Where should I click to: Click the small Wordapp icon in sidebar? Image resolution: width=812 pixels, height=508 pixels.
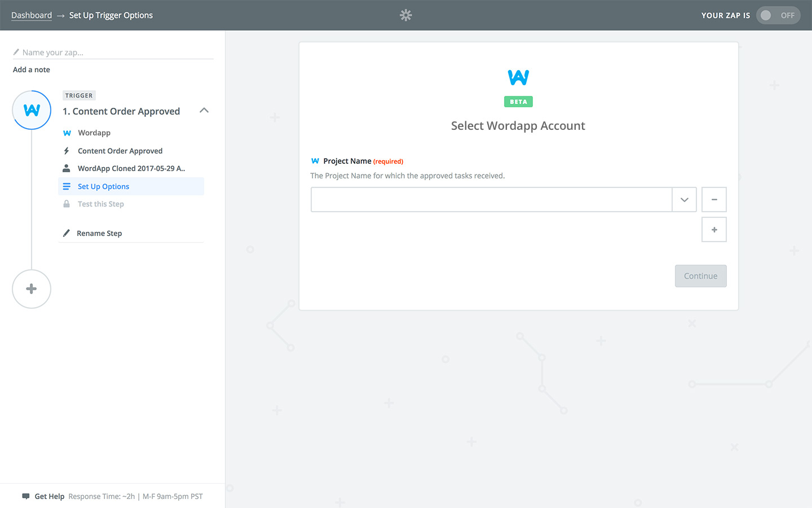click(67, 133)
